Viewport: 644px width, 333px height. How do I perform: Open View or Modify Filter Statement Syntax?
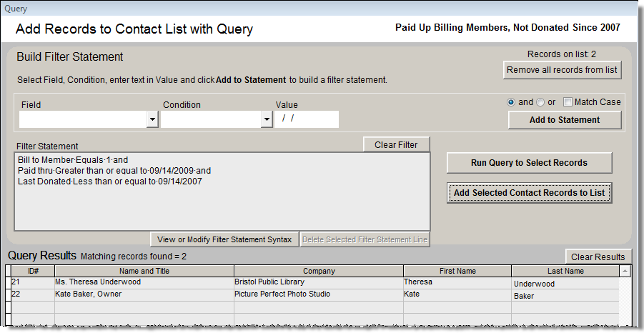click(224, 239)
